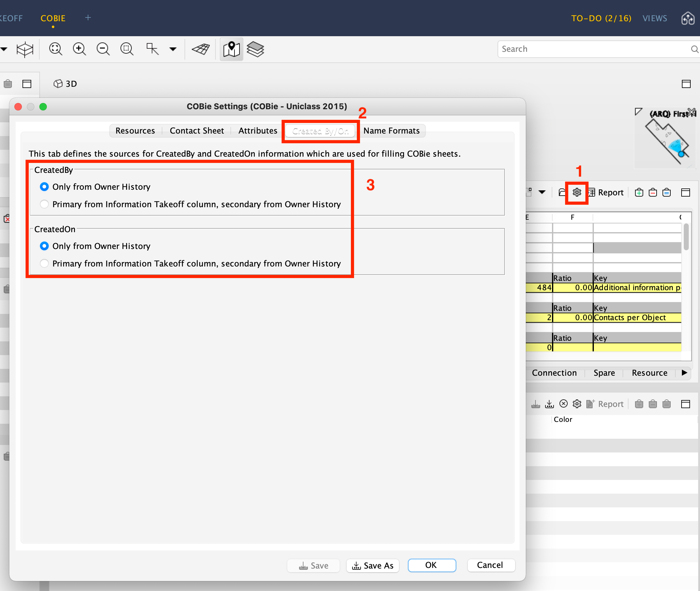Click the COBie Report button
700x591 pixels.
click(x=606, y=192)
